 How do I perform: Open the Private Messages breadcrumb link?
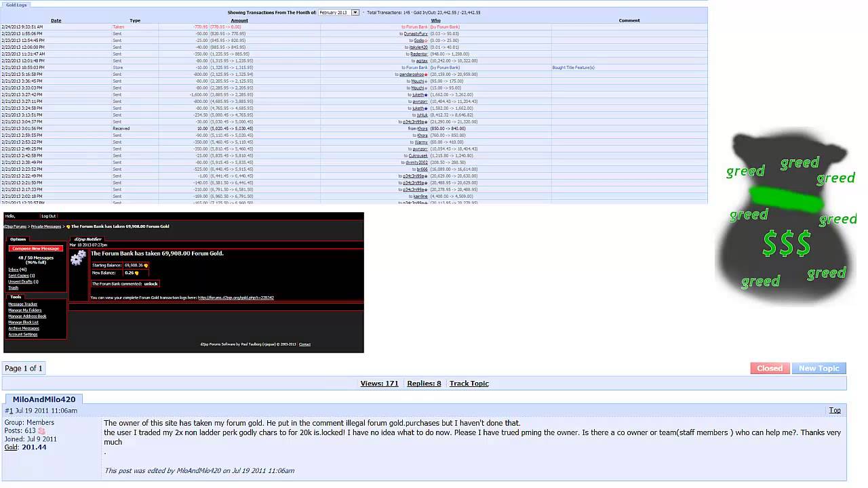point(46,226)
